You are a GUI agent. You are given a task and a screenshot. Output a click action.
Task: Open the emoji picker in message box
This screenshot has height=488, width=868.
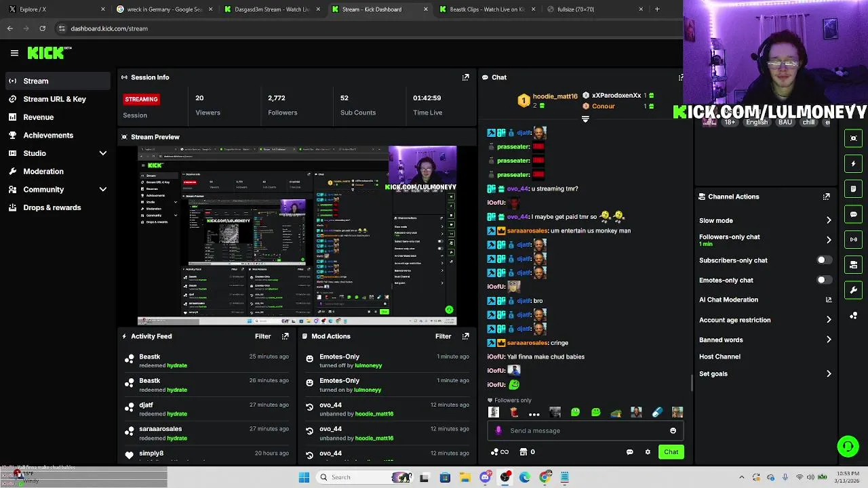click(673, 430)
